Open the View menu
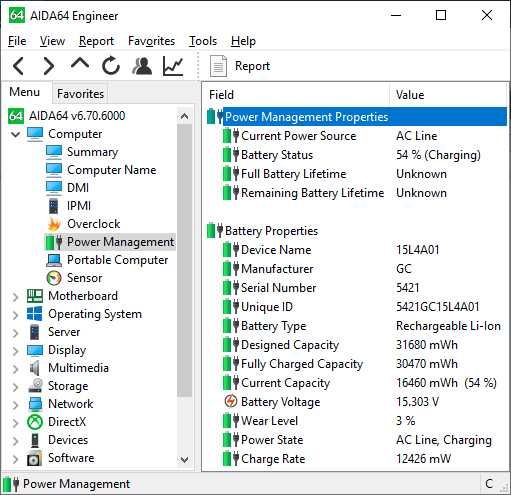 (52, 41)
